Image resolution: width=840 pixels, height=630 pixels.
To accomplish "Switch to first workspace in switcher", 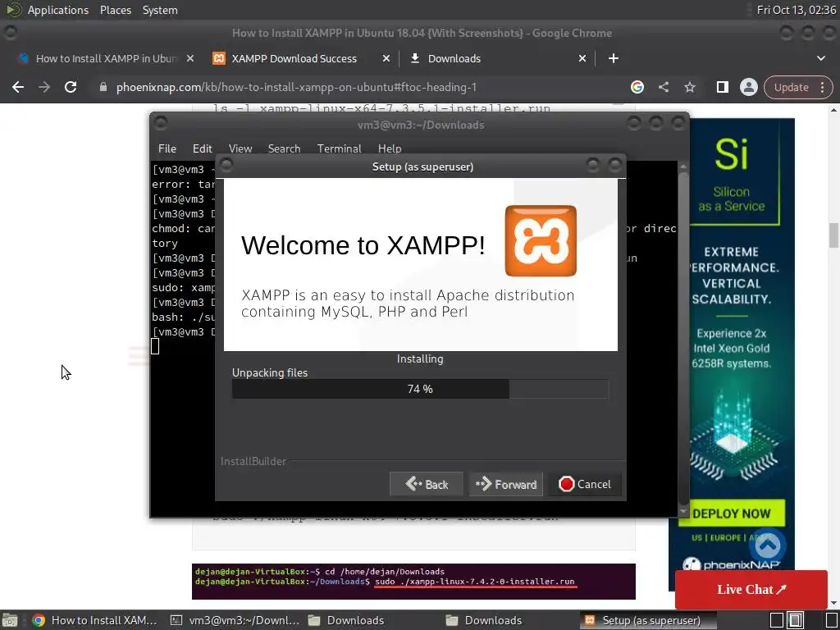I will (777, 620).
